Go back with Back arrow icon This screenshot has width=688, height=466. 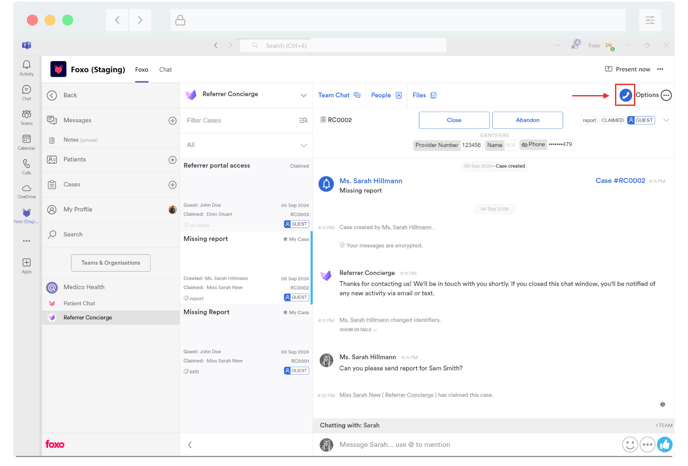click(x=52, y=95)
